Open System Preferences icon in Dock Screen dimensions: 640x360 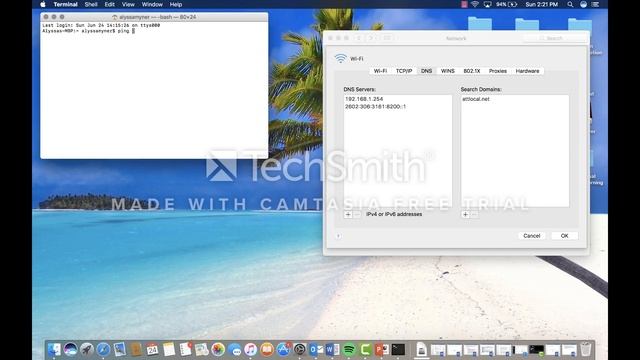click(300, 350)
